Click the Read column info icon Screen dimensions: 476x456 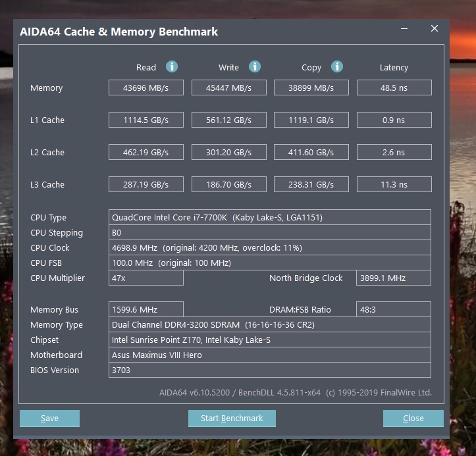(x=172, y=66)
